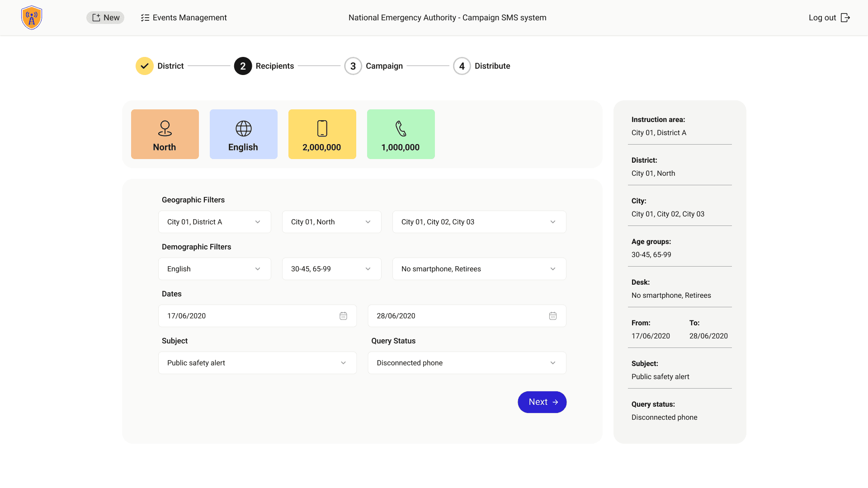Open the calendar picker for 17/06/2020

point(343,315)
